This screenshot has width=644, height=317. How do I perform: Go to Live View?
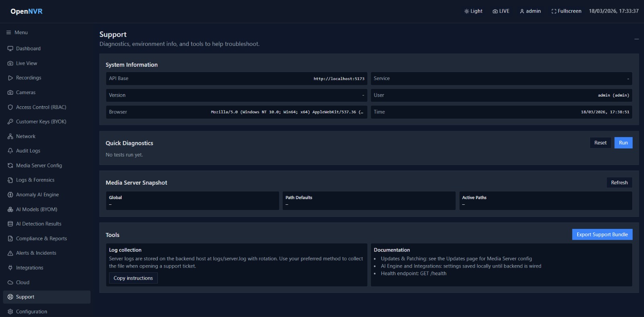pos(47,63)
